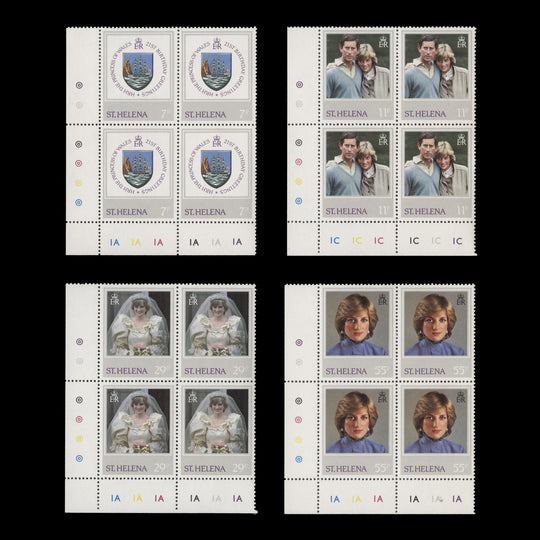Pick the blue colour dot beside the 29p block
Screen dimensions: 540x540
click(x=79, y=458)
